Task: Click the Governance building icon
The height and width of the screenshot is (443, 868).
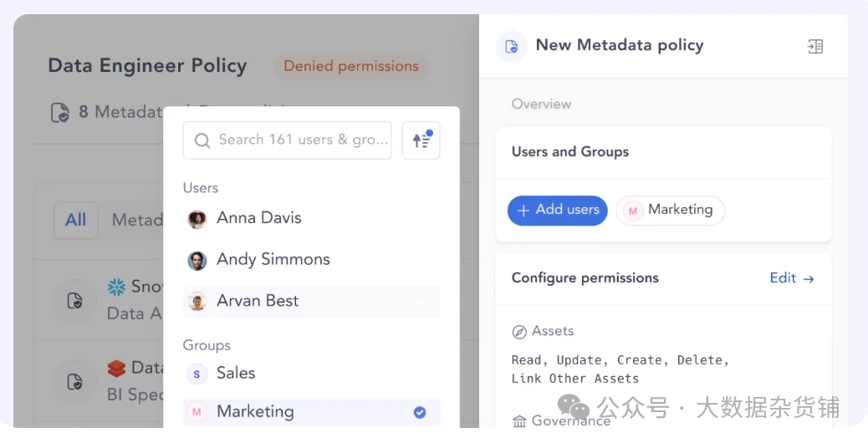Action: 519,420
